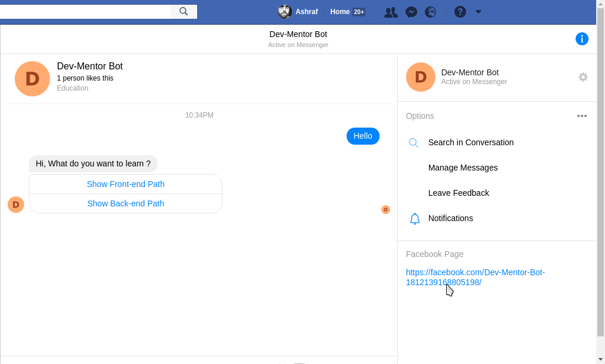Select Search in Conversation option
The width and height of the screenshot is (605, 364).
[471, 142]
